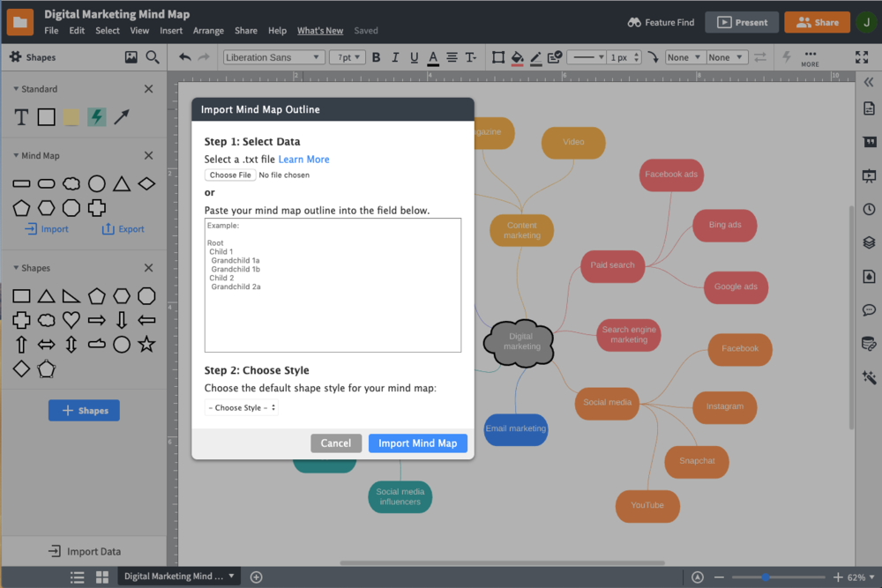882x588 pixels.
Task: Follow the Learn More link
Action: click(x=303, y=160)
